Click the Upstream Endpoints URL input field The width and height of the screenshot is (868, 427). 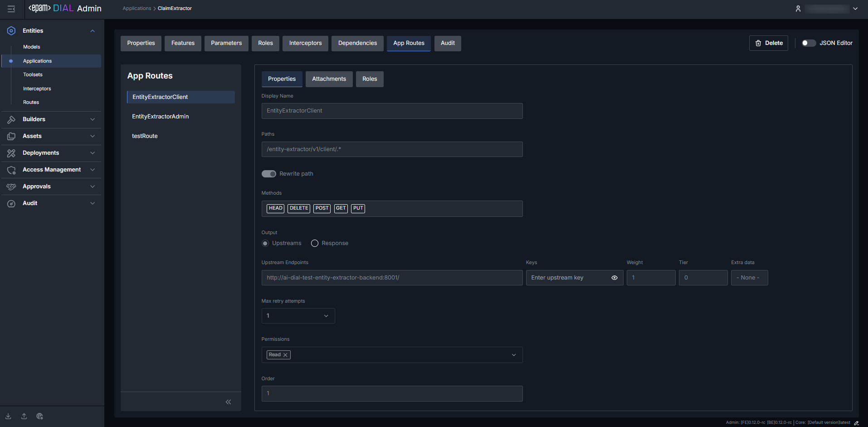(x=392, y=278)
